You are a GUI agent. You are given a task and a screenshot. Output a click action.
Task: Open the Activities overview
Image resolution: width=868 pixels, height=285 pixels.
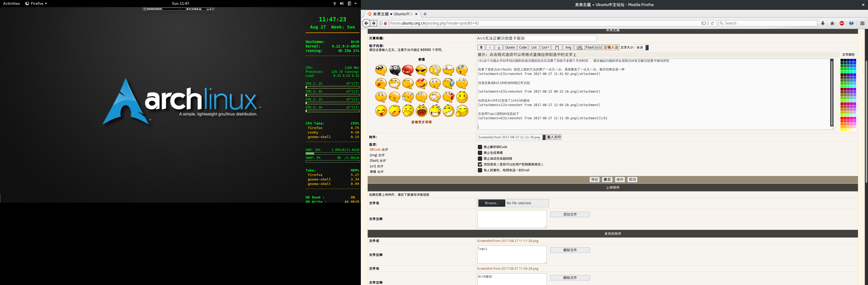tap(11, 3)
